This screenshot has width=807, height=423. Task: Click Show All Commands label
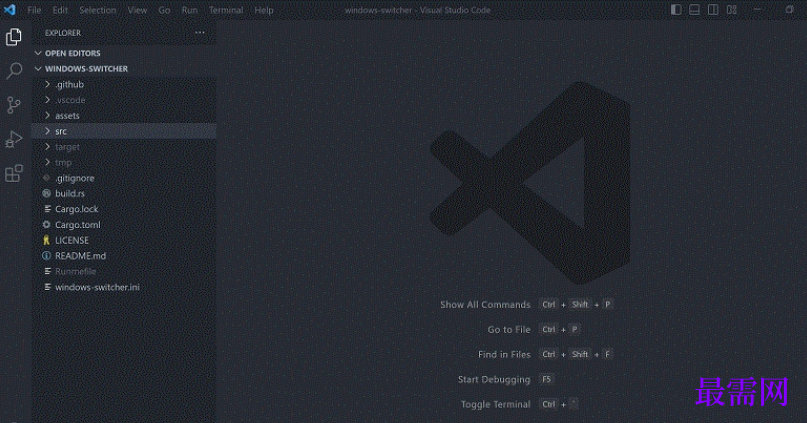coord(485,305)
